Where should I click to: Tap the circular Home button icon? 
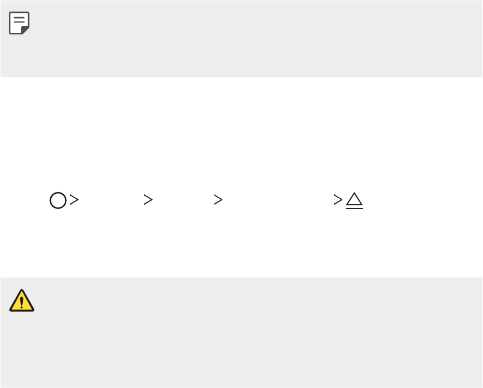pos(58,200)
